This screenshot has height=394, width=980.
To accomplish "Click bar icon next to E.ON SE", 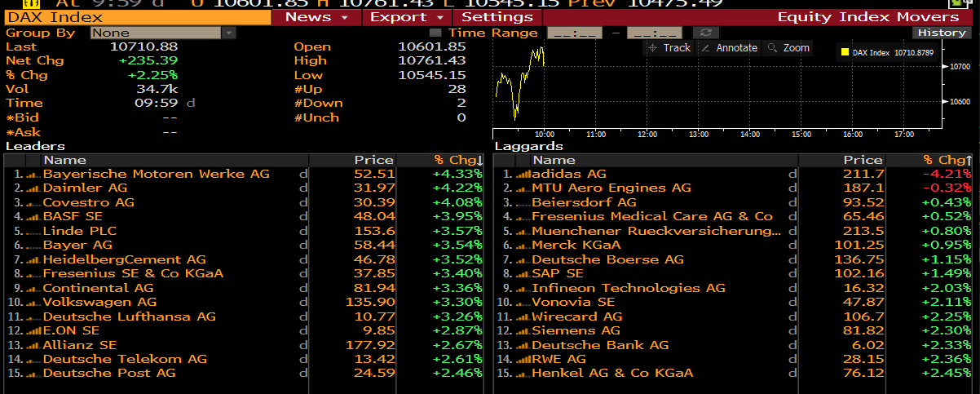I will [33, 331].
